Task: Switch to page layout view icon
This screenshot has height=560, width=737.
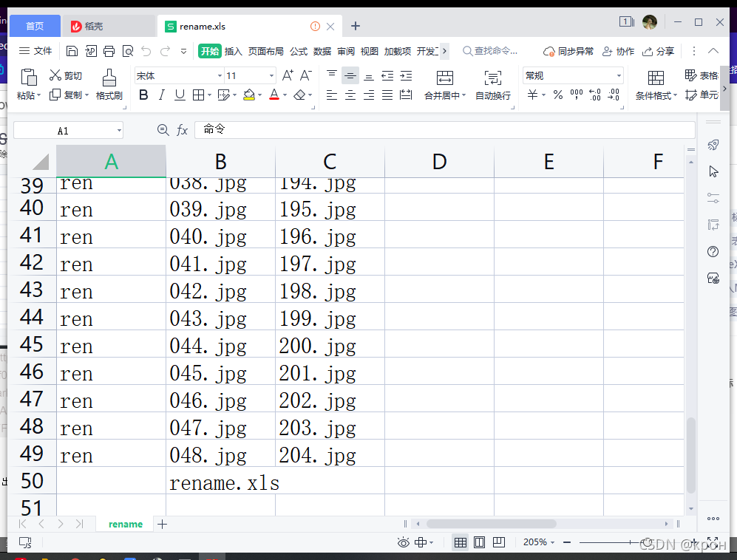Action: point(480,542)
